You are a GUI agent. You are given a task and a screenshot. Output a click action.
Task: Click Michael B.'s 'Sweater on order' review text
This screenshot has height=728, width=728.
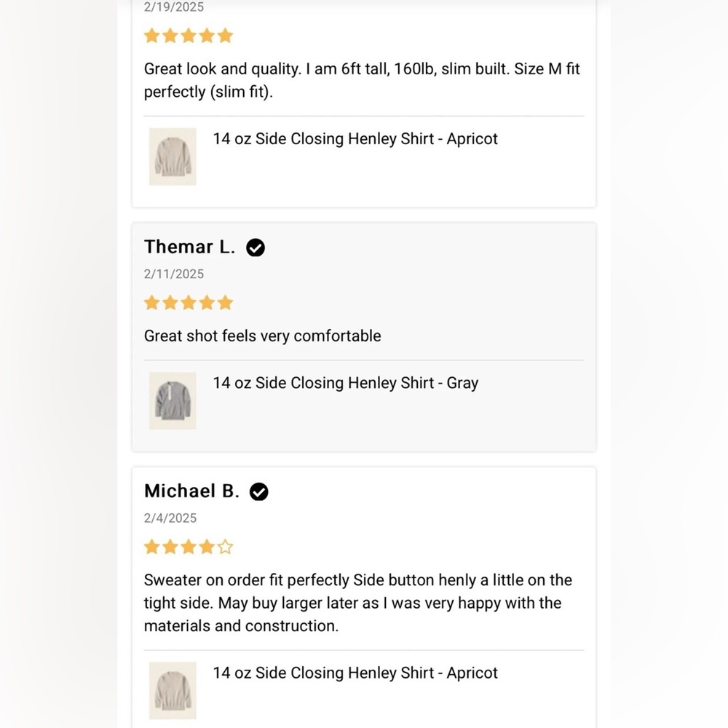(358, 603)
